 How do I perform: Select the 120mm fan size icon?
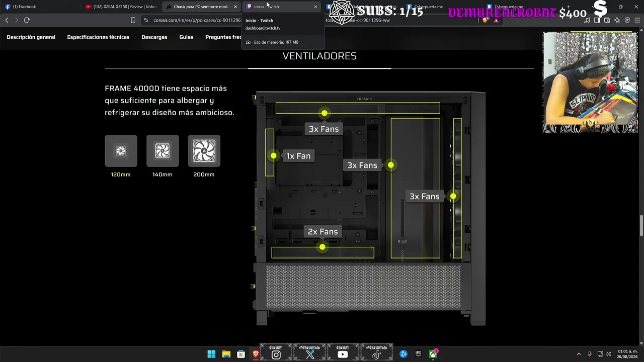point(121,151)
